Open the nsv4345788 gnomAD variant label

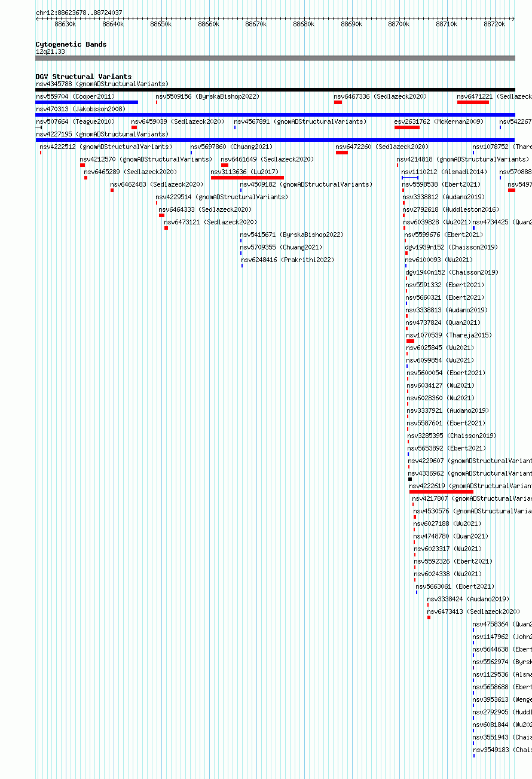pyautogui.click(x=102, y=84)
